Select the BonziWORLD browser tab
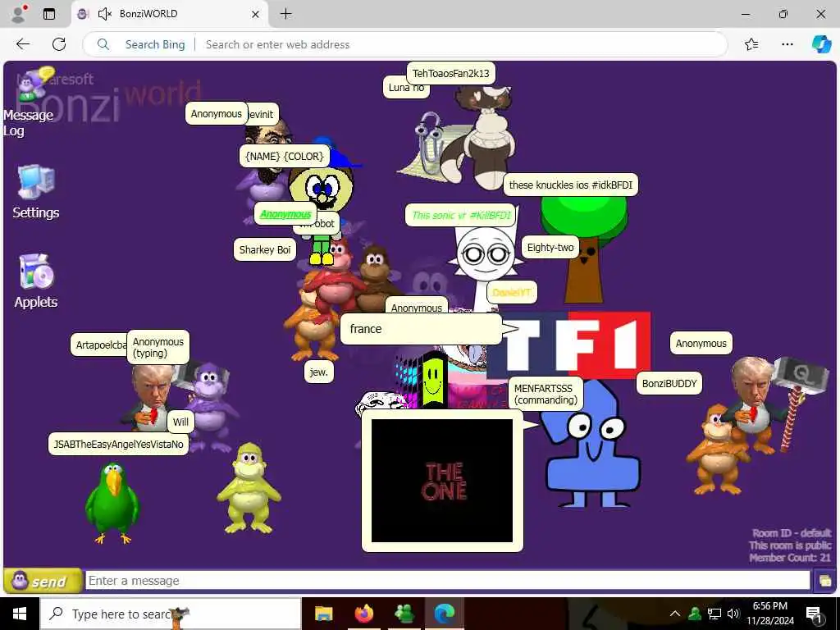The width and height of the screenshot is (840, 630). pyautogui.click(x=167, y=14)
